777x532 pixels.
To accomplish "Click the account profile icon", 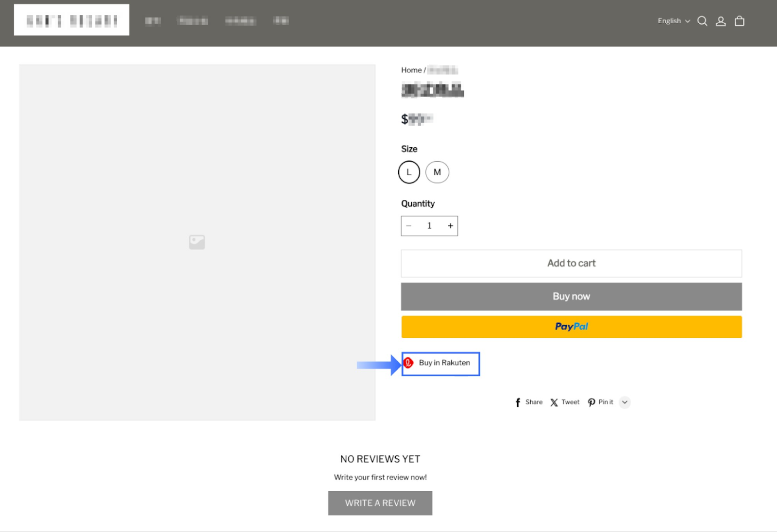I will (721, 21).
